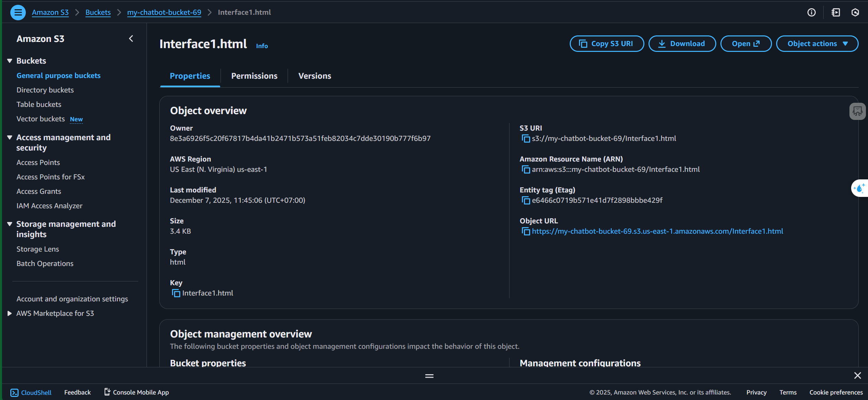Click the info circle icon in header
868x400 pixels.
(812, 13)
